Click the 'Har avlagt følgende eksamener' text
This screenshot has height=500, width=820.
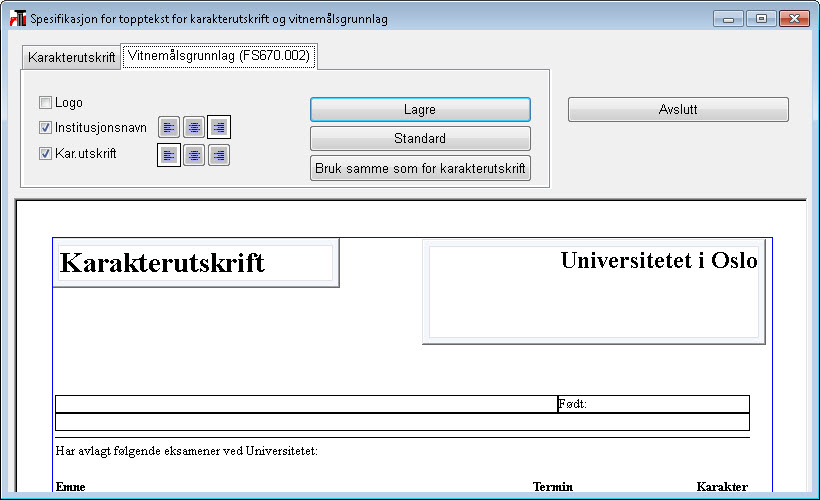point(187,451)
